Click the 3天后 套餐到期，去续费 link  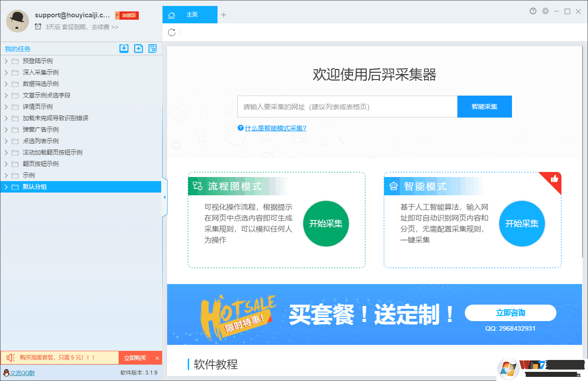coord(82,27)
